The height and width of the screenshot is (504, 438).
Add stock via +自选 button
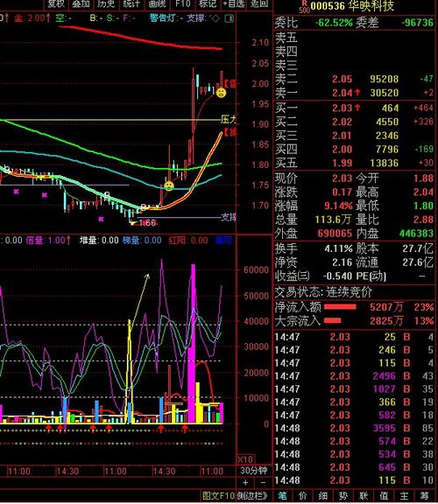point(234,3)
